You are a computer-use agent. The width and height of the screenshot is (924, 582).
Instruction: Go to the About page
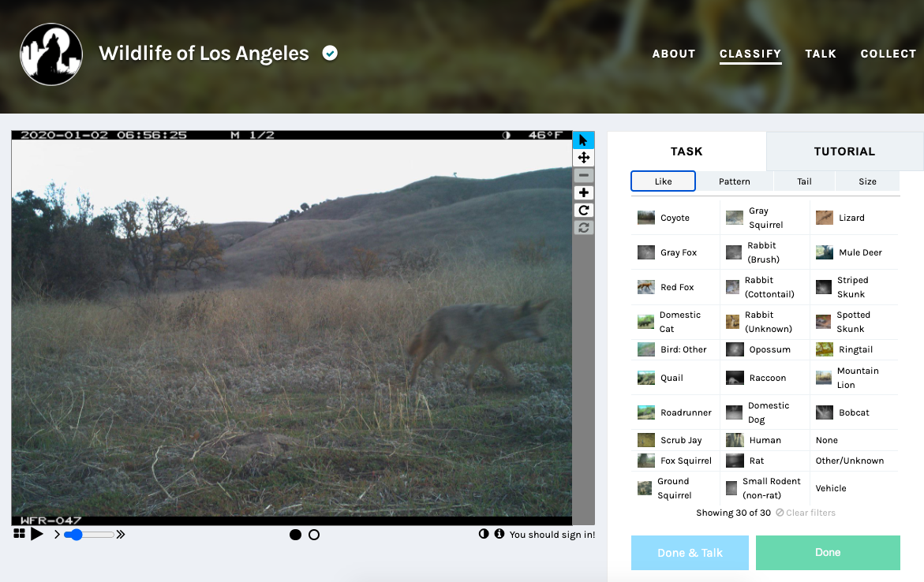tap(674, 54)
